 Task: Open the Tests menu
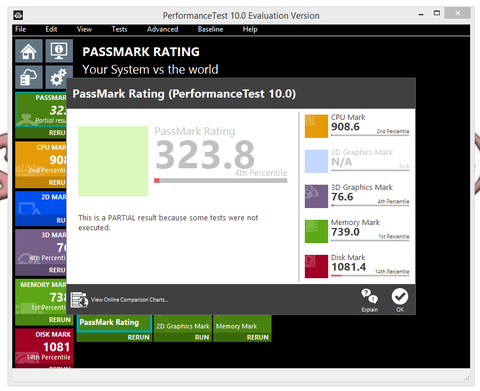pyautogui.click(x=119, y=29)
